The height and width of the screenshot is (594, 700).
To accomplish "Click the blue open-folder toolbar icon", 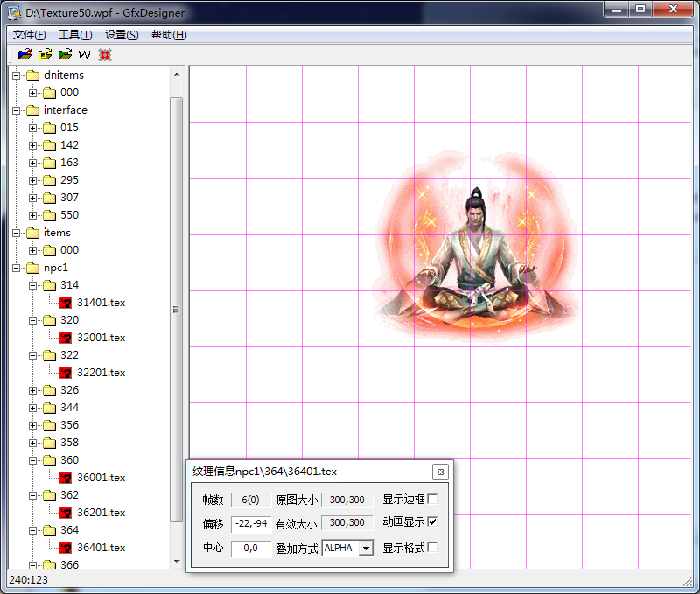I will 24,54.
